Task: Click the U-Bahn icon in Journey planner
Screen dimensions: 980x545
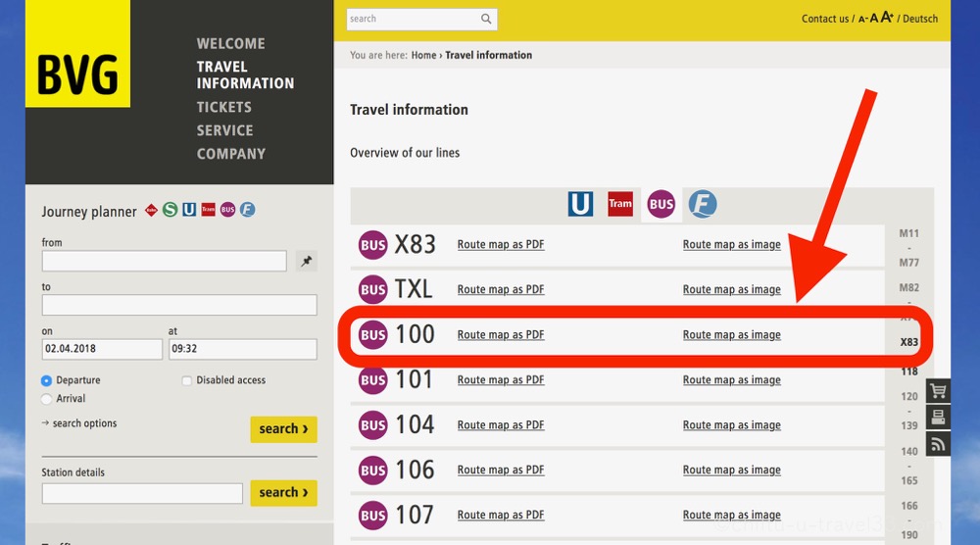Action: 189,210
